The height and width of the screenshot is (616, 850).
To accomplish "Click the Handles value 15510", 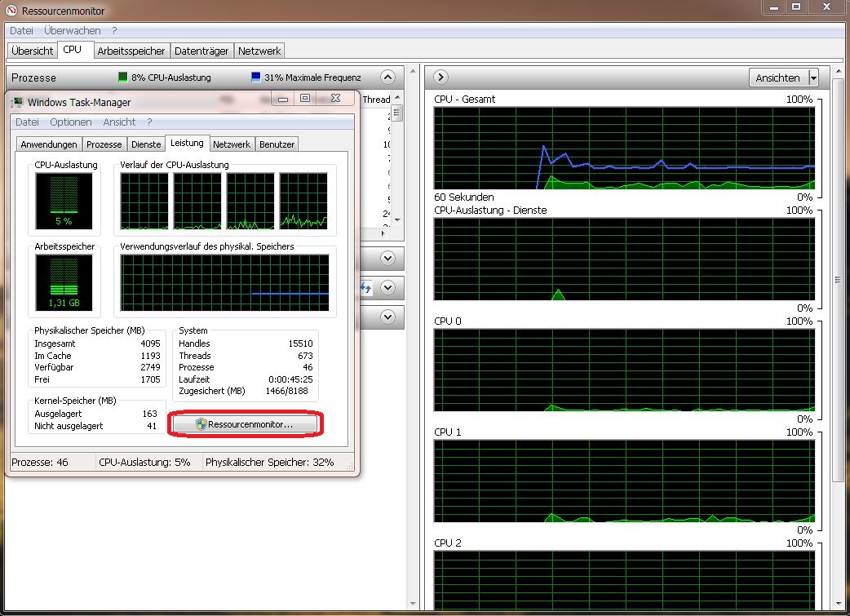I will click(x=300, y=343).
